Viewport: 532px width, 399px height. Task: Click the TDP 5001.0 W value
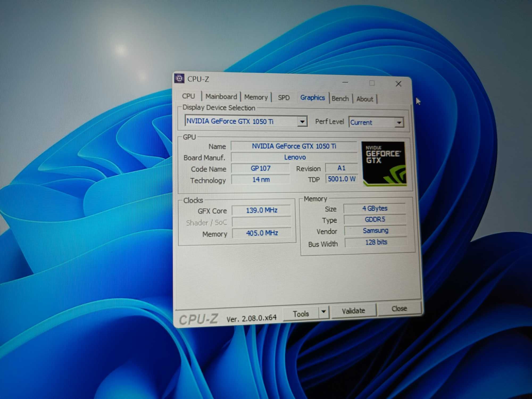pyautogui.click(x=342, y=179)
